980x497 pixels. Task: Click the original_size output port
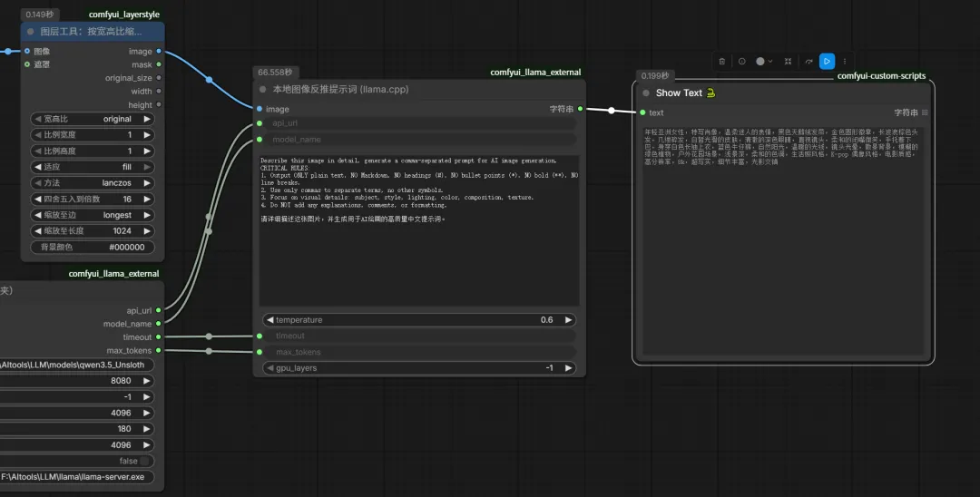coord(159,78)
